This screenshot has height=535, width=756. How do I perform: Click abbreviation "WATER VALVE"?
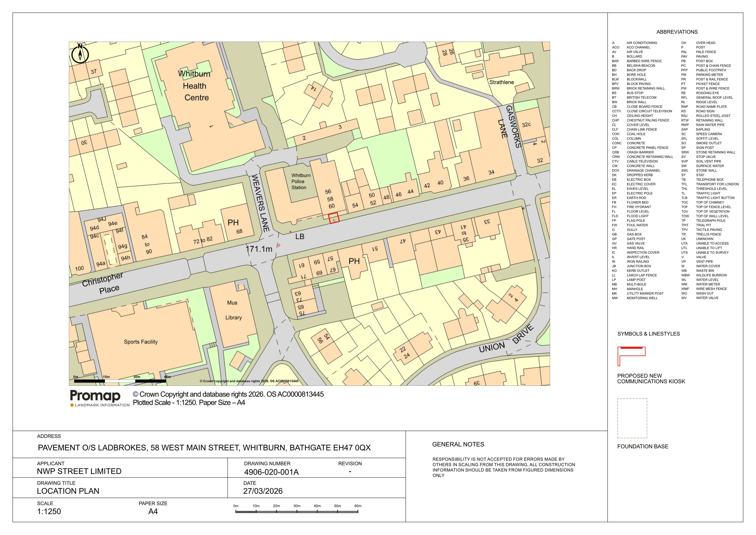click(x=707, y=298)
